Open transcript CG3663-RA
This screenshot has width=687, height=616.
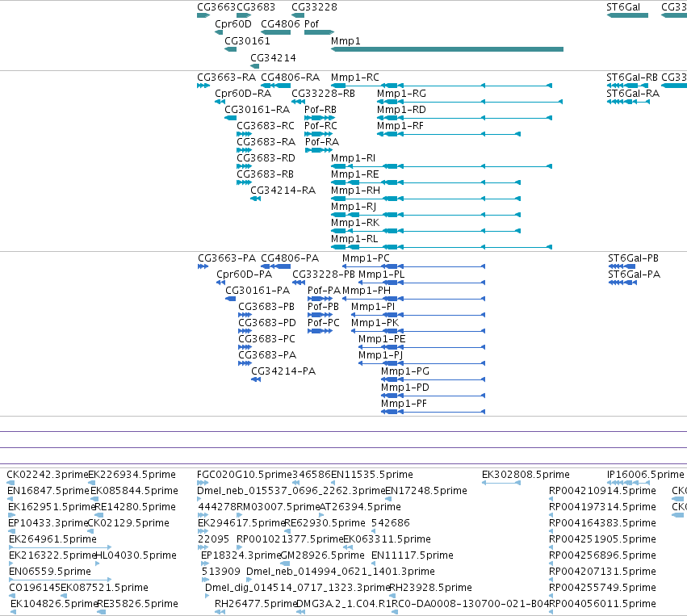pos(227,78)
